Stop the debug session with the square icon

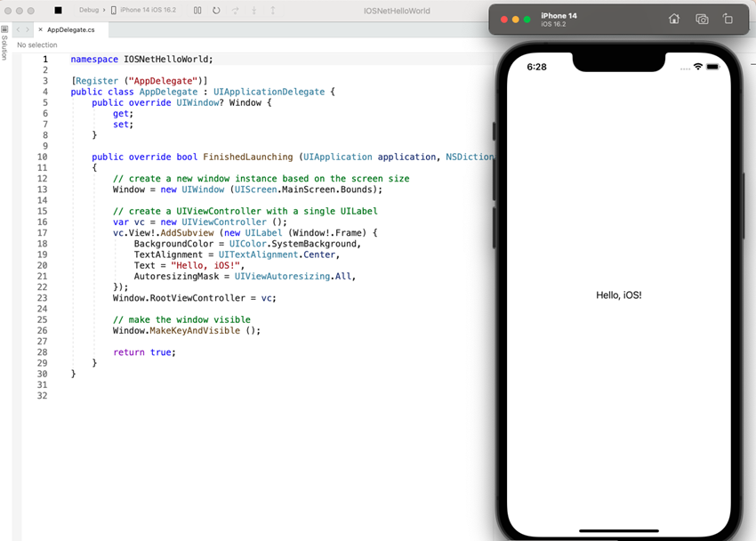[57, 10]
